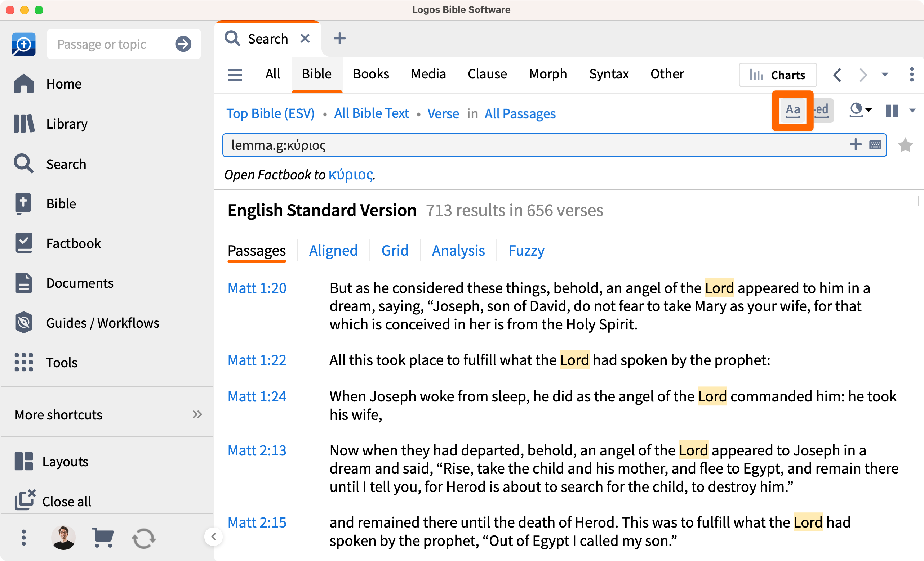Image resolution: width=924 pixels, height=561 pixels.
Task: Open the Matt 2:13 reference
Action: (257, 450)
